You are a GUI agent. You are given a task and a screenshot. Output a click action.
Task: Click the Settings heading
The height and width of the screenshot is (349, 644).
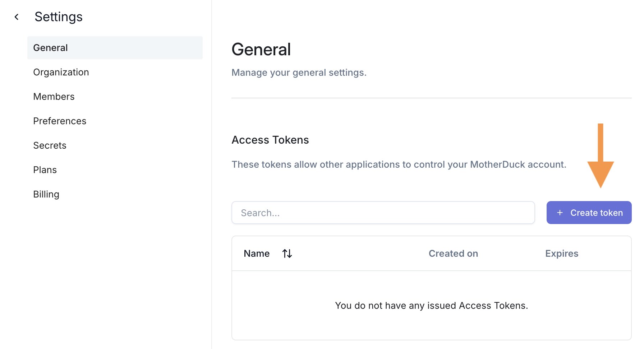[58, 17]
